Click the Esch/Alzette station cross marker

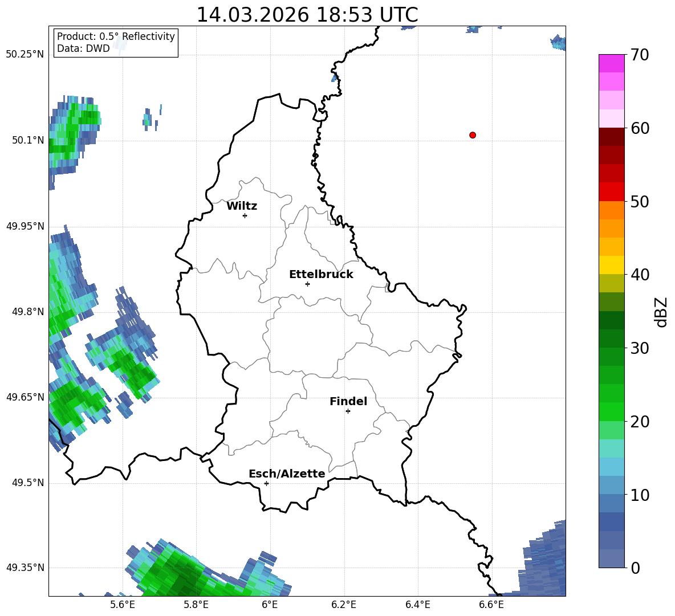point(266,483)
